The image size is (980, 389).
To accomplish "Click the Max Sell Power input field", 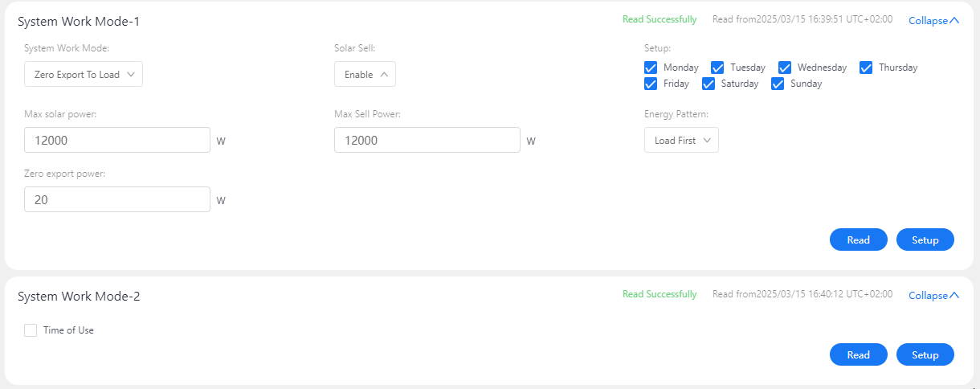I will pos(427,140).
